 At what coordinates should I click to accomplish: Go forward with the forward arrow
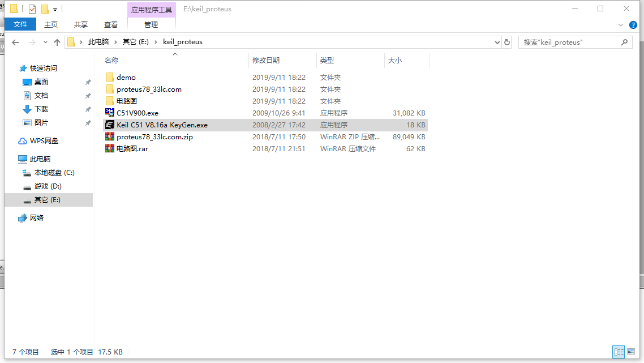32,42
